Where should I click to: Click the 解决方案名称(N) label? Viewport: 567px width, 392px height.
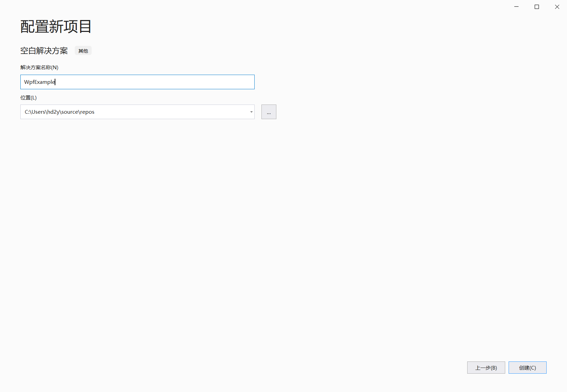tap(39, 68)
